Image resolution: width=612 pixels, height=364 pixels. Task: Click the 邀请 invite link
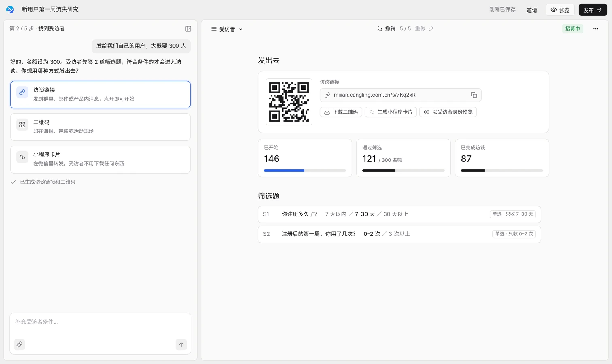(x=532, y=10)
